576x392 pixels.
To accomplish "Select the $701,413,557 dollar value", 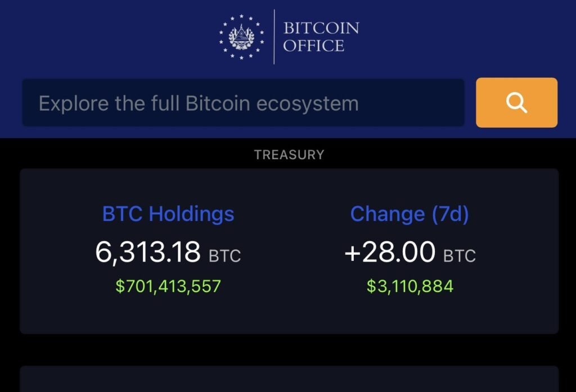I will coord(168,286).
